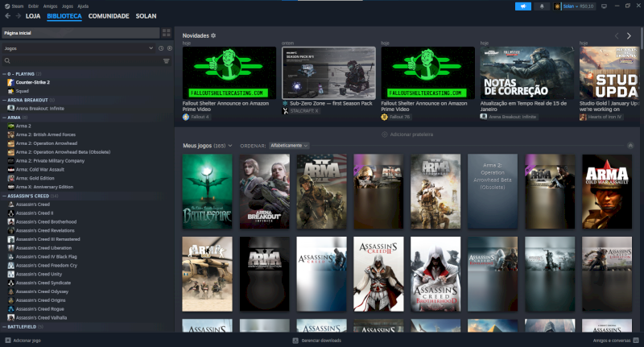Show next Novidades with right arrow

tap(629, 36)
